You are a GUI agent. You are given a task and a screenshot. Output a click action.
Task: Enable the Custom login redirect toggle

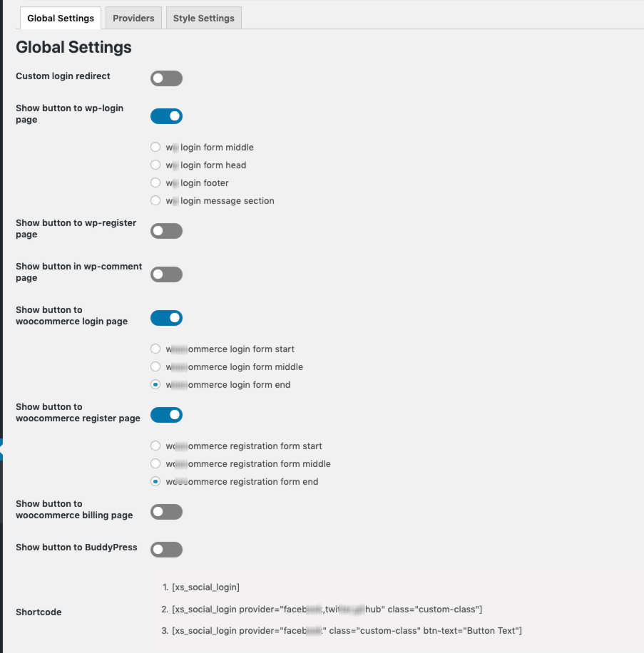click(166, 78)
